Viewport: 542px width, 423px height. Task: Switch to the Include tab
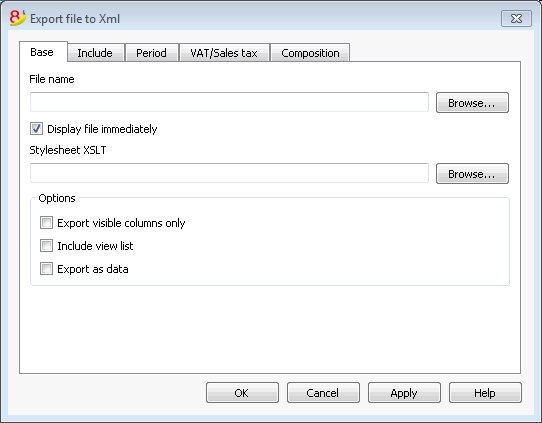(x=96, y=53)
